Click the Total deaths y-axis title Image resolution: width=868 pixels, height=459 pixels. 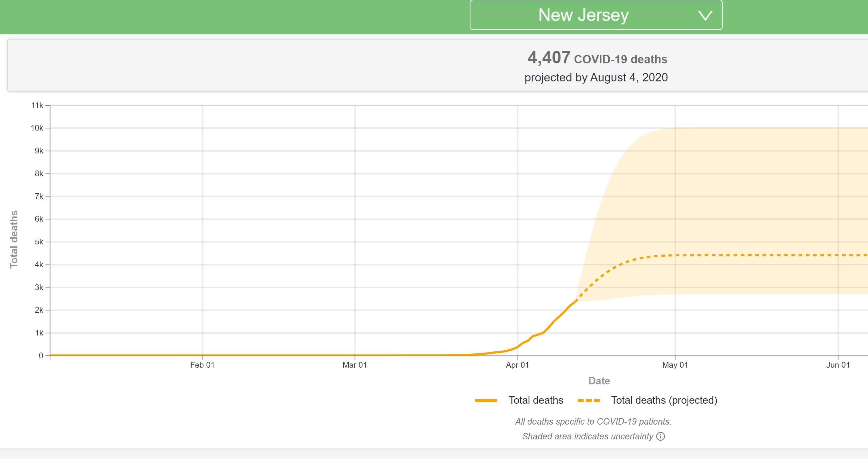pyautogui.click(x=13, y=239)
